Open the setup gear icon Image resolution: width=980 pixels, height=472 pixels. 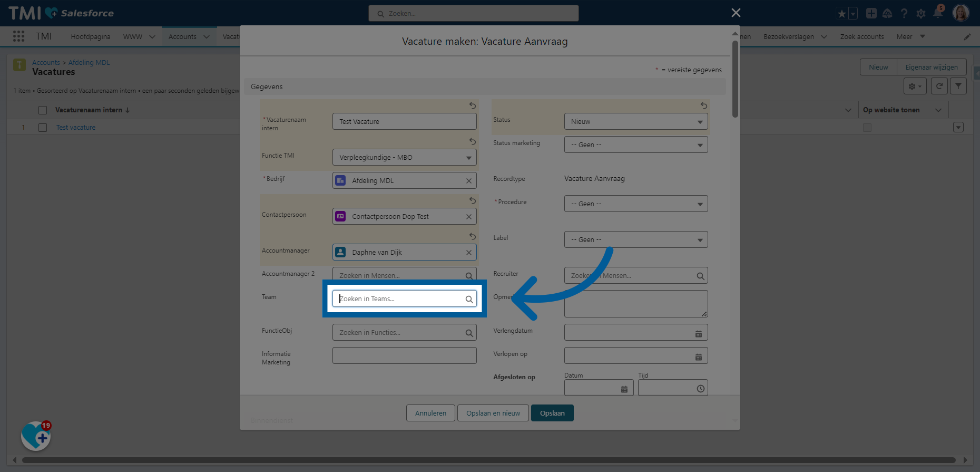921,14
